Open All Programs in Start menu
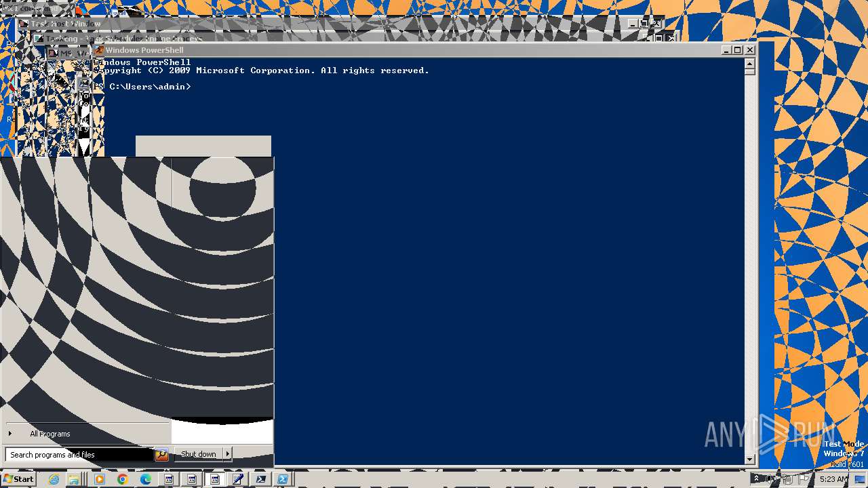868x488 pixels. point(50,434)
